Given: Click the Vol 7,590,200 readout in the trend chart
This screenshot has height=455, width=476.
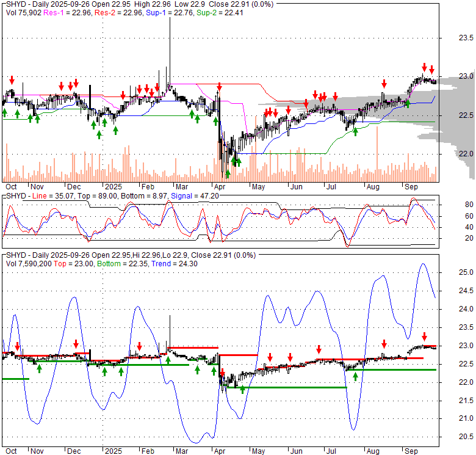Looking at the screenshot, I should (x=29, y=264).
